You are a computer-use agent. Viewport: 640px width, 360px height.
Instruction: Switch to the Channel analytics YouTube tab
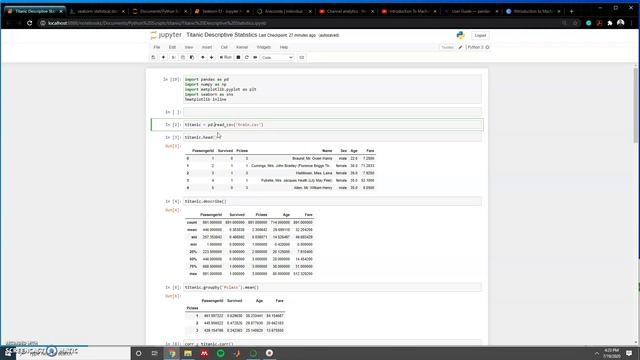[x=346, y=11]
